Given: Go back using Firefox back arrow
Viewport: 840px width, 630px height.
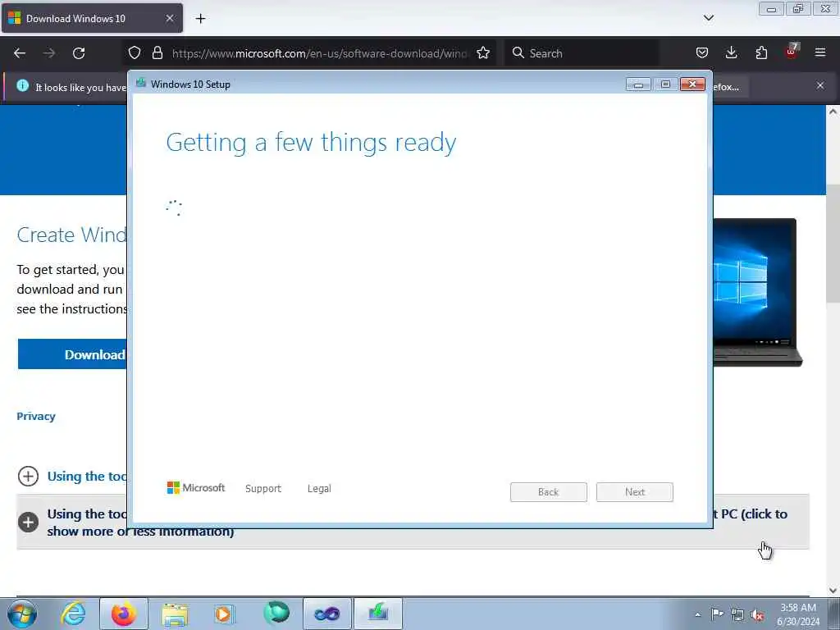Looking at the screenshot, I should coord(20,53).
